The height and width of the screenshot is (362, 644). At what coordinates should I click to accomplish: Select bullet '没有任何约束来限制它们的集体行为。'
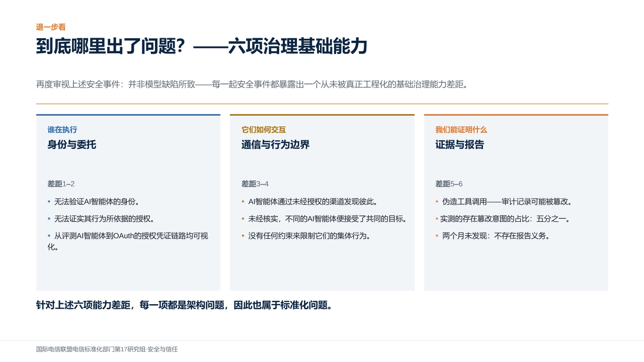[x=306, y=236]
